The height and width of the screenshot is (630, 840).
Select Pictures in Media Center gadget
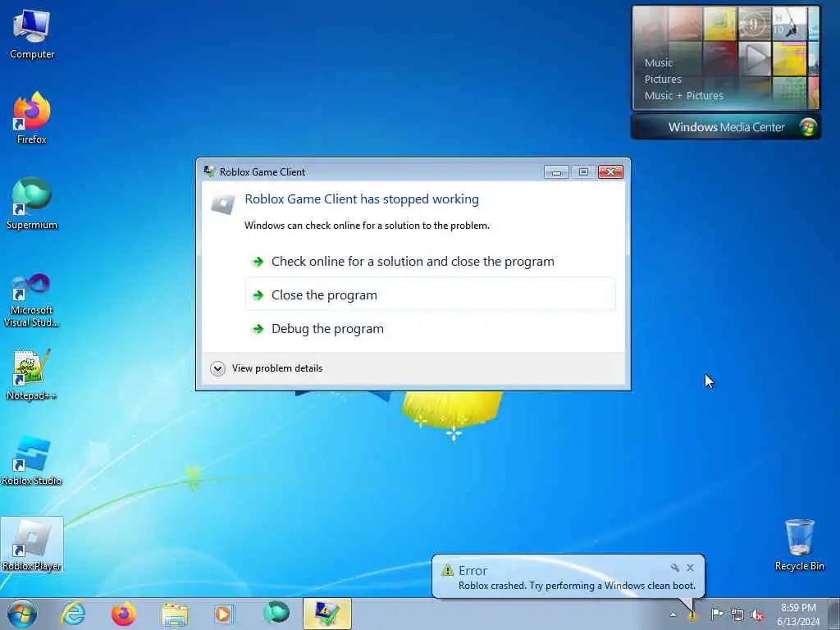coord(663,80)
